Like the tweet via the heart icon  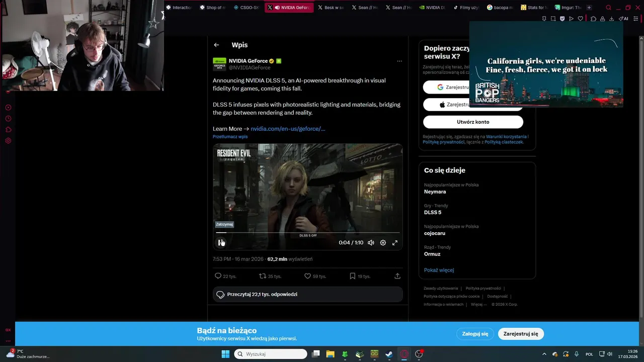(307, 276)
